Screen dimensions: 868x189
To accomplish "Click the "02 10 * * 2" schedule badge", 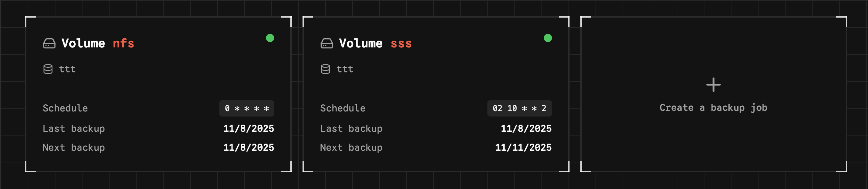I will click(x=519, y=108).
